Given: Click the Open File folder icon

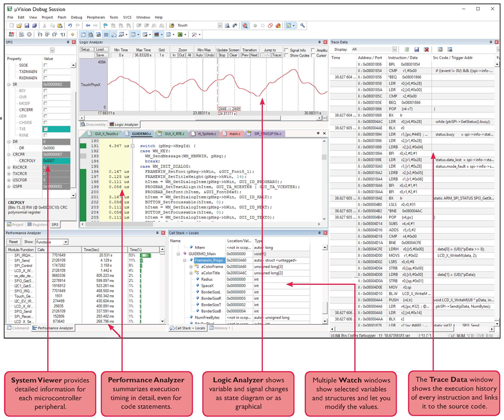Looking at the screenshot, I should pos(19,25).
